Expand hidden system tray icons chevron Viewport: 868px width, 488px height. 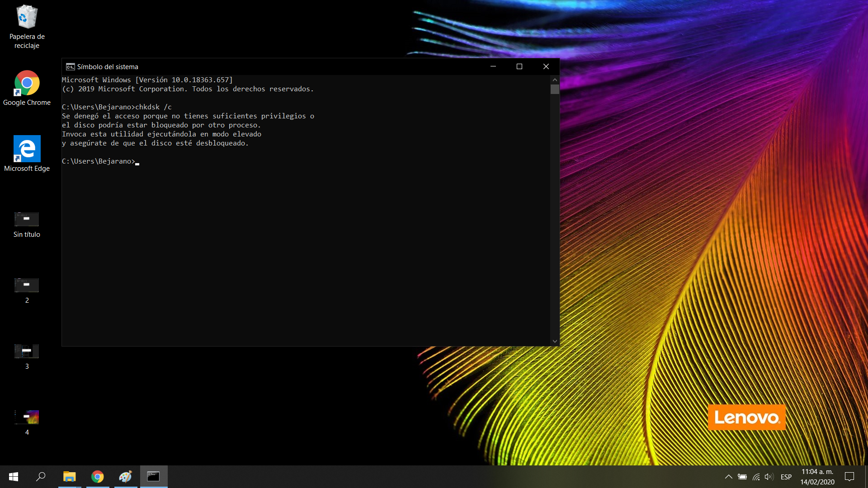tap(728, 477)
